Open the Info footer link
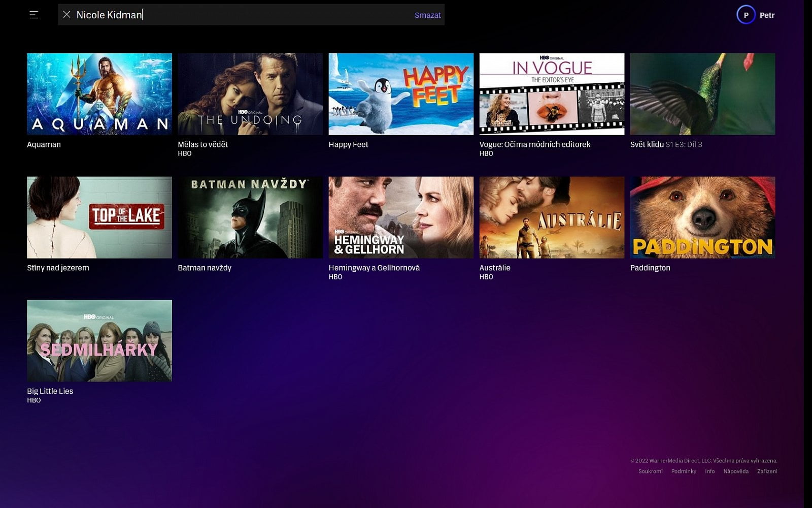 click(709, 471)
